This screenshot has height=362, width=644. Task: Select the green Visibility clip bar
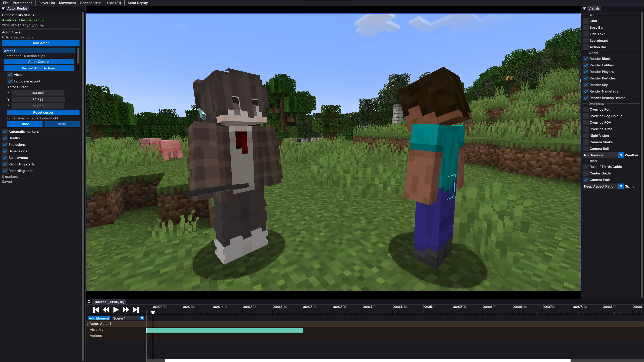click(225, 330)
